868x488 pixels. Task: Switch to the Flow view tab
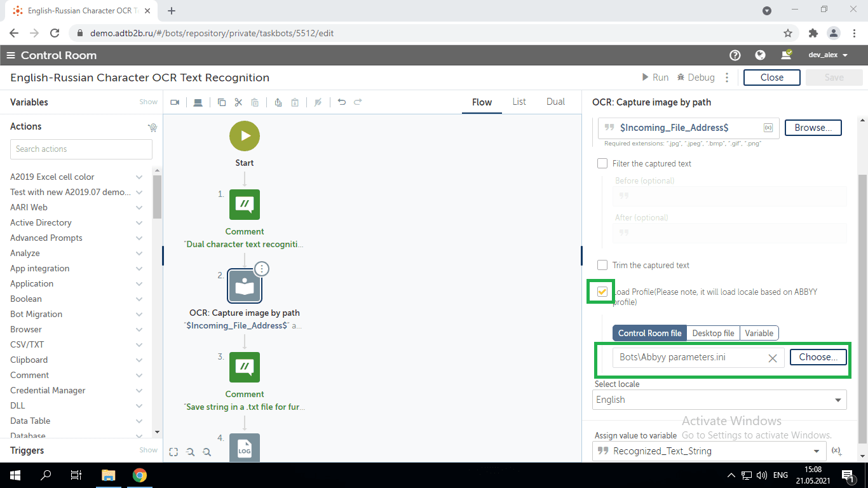pos(482,102)
